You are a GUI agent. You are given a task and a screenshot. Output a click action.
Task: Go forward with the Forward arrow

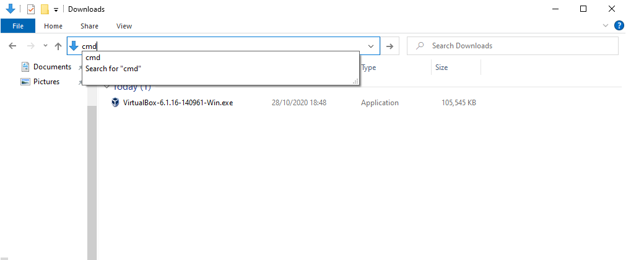click(31, 46)
